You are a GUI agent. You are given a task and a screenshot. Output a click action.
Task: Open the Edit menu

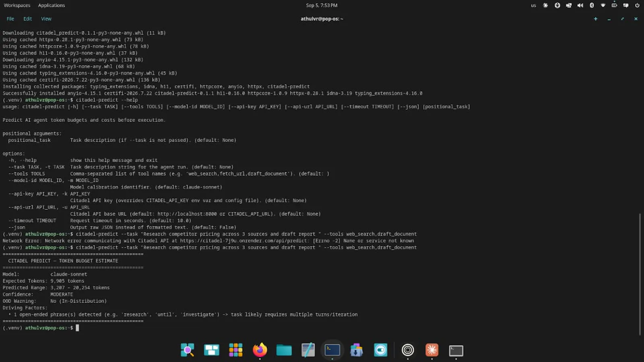(x=27, y=19)
